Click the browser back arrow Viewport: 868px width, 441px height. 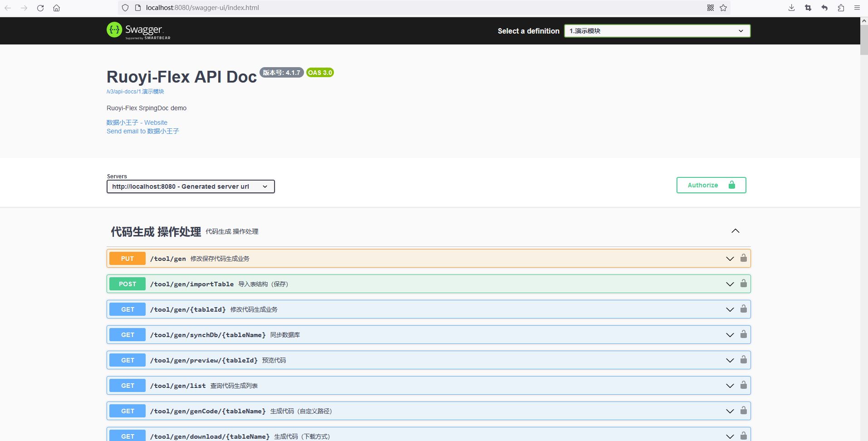pos(8,8)
